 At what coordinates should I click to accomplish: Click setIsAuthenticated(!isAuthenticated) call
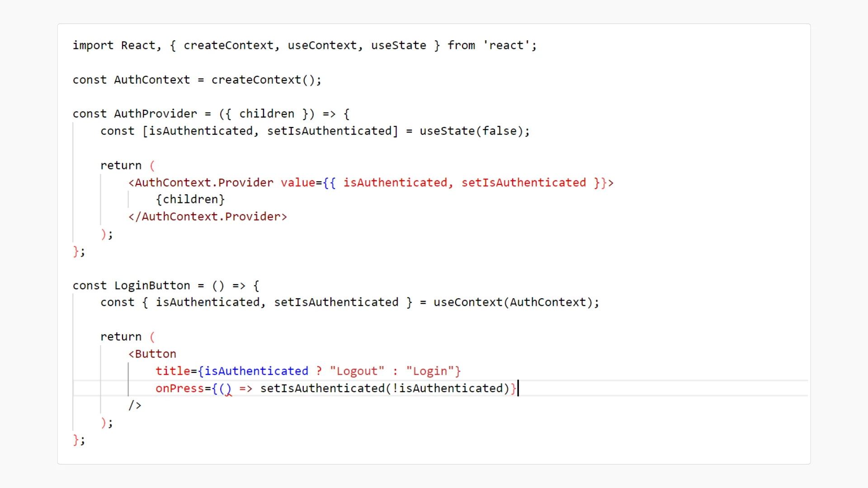(385, 389)
